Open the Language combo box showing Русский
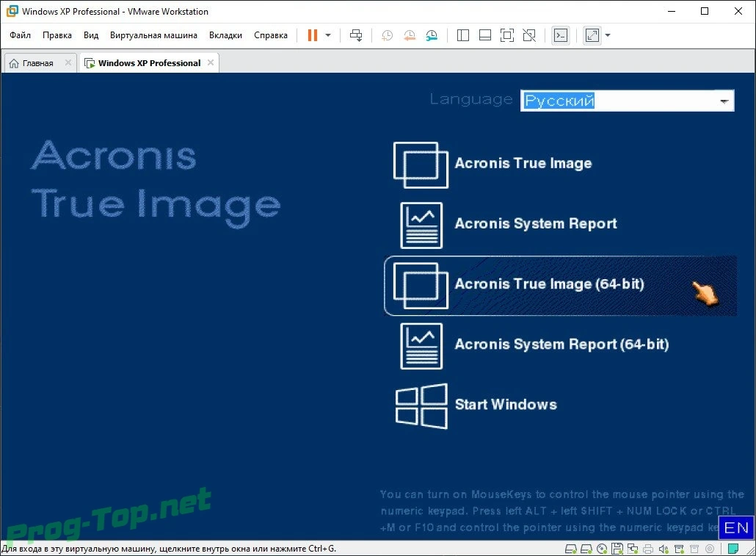 (628, 101)
